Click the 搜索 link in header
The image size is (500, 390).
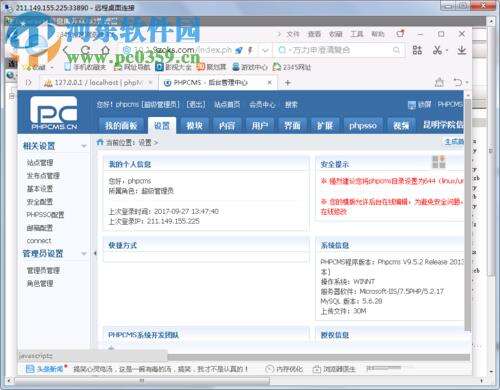pyautogui.click(x=291, y=105)
